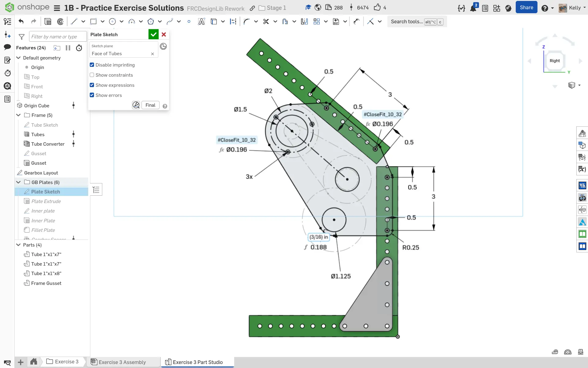Open the Circle tool dropdown arrow
The image size is (588, 368).
[x=122, y=21]
